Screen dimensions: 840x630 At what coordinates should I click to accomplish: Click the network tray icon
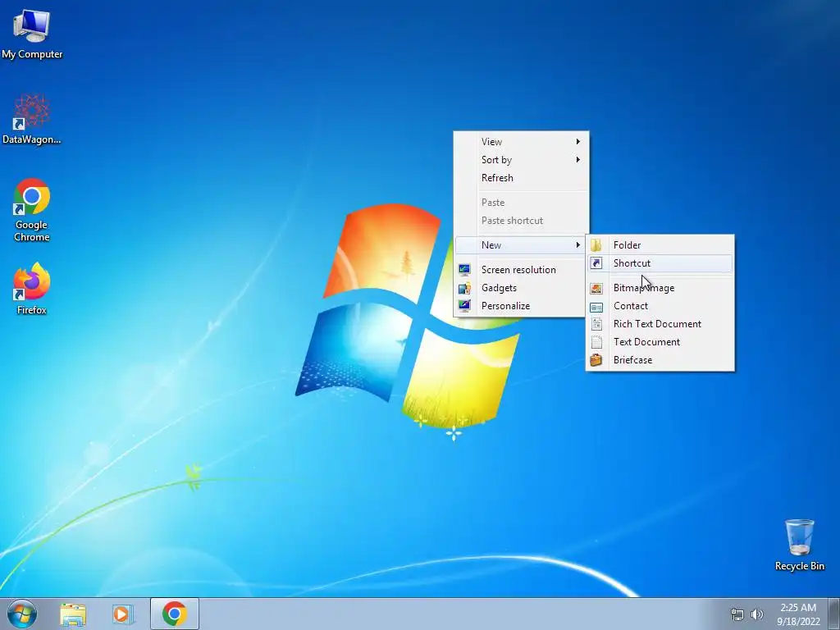coord(737,614)
